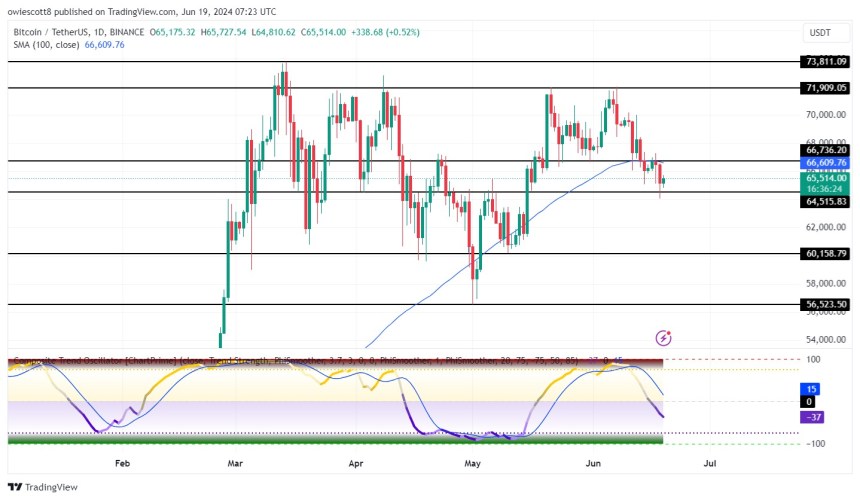Click the blue oscillator value 15 label
The width and height of the screenshot is (860, 500).
pos(811,389)
